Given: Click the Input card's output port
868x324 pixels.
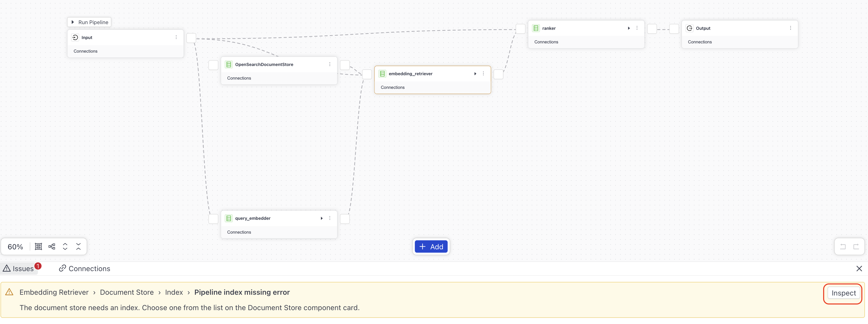Looking at the screenshot, I should coord(191,38).
